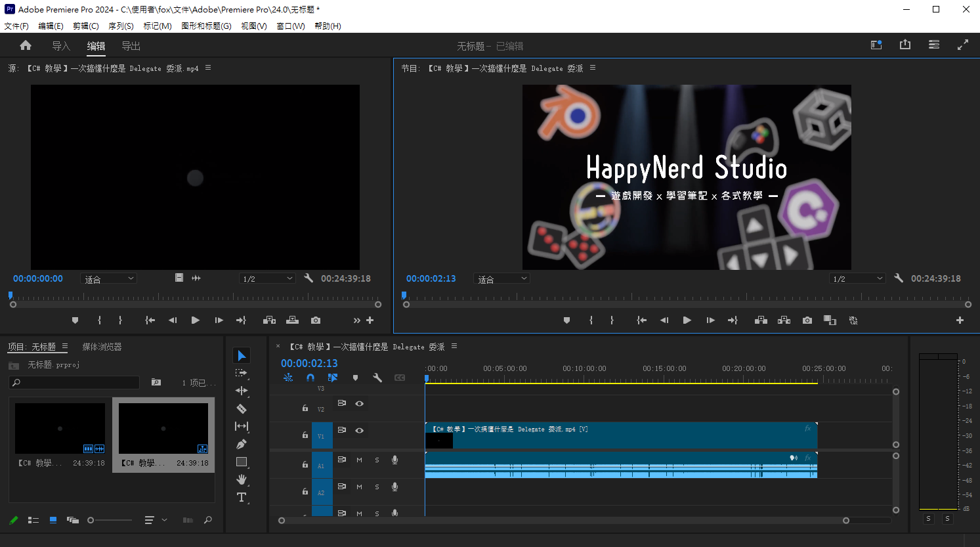The width and height of the screenshot is (980, 547).
Task: Click new bin folder icon in Project panel
Action: click(x=156, y=382)
